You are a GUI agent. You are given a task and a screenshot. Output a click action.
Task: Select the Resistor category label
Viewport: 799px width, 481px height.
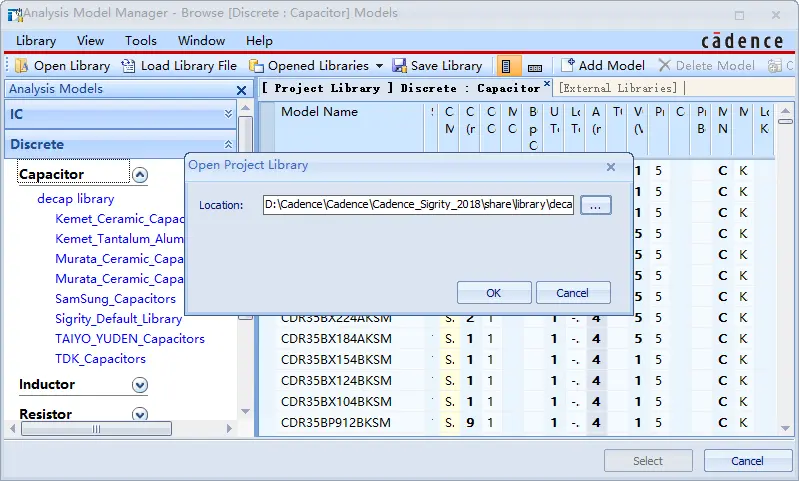click(45, 414)
